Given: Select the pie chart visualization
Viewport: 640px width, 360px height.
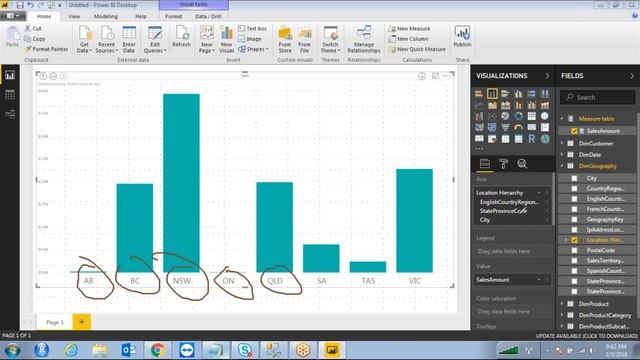Looking at the screenshot, I should pos(505,116).
